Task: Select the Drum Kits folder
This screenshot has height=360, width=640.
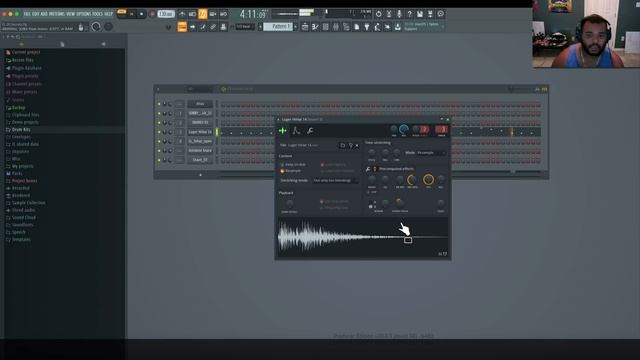Action: [21, 129]
